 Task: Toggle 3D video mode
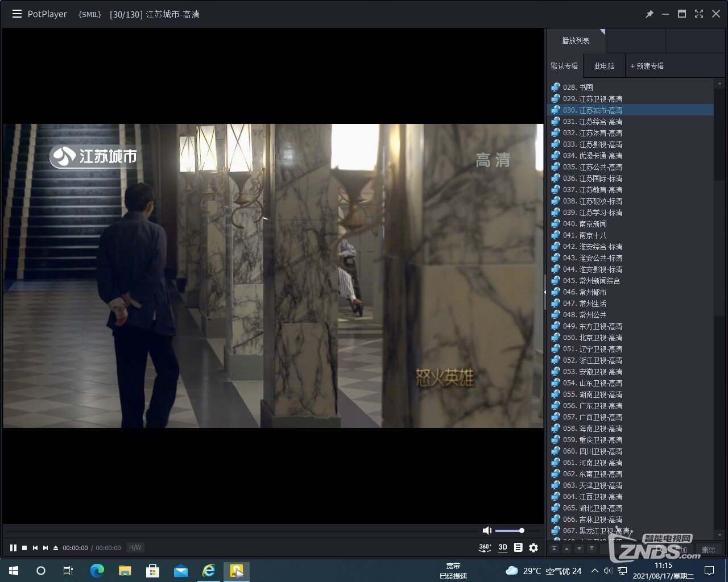(503, 548)
